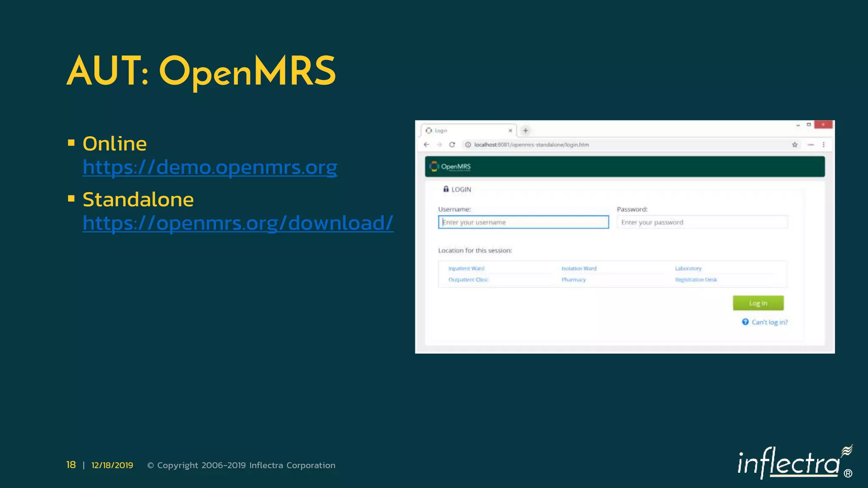
Task: Click the slide number 18
Action: point(71,465)
